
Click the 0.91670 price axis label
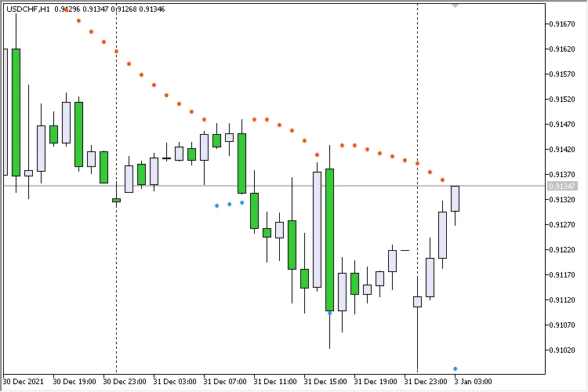coord(562,24)
